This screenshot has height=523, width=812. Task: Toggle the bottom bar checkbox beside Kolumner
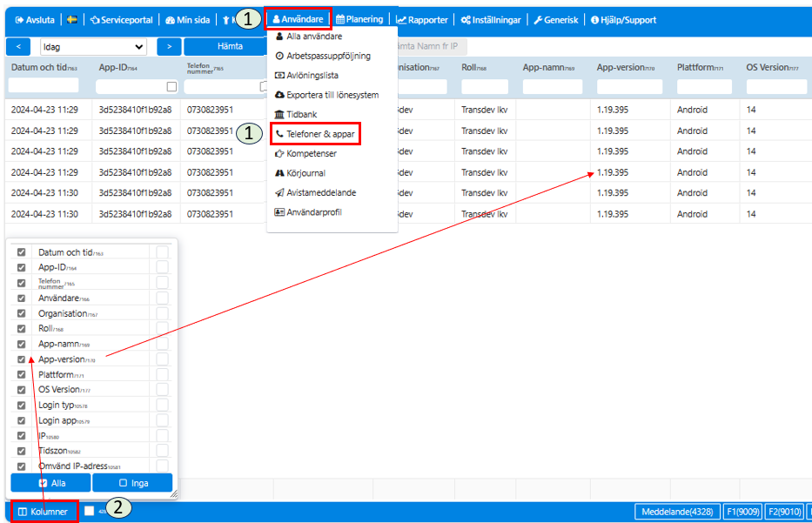pyautogui.click(x=90, y=511)
